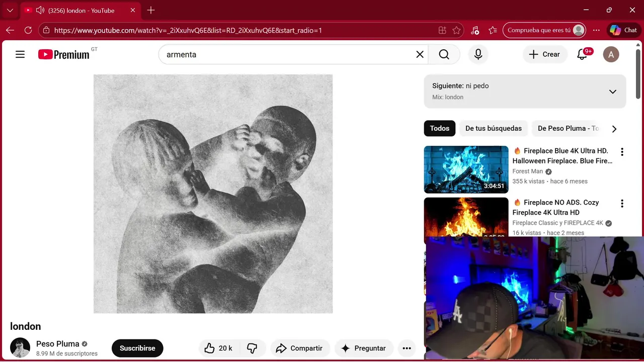644x362 pixels.
Task: Close the london YouTube tab
Action: tap(133, 10)
